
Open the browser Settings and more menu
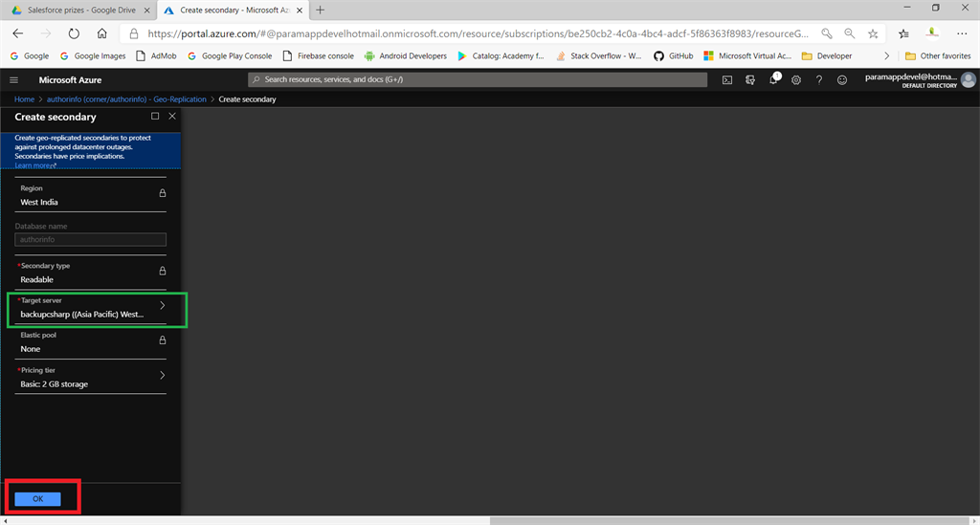[x=962, y=33]
